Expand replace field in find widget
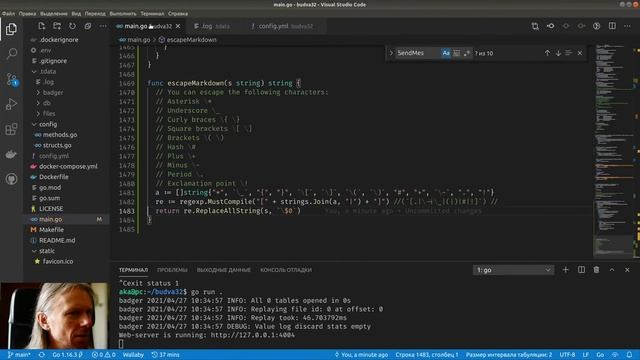The height and width of the screenshot is (360, 640). 391,53
